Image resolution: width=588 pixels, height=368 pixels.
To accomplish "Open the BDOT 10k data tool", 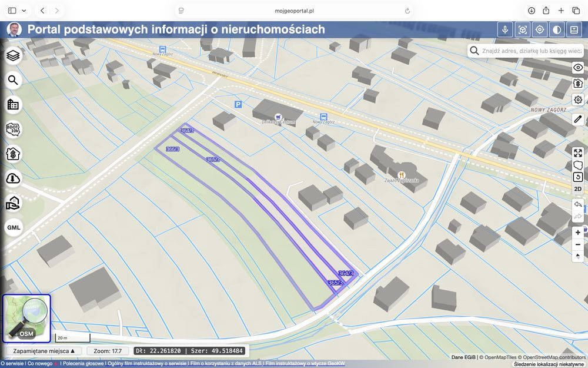I will click(x=14, y=129).
